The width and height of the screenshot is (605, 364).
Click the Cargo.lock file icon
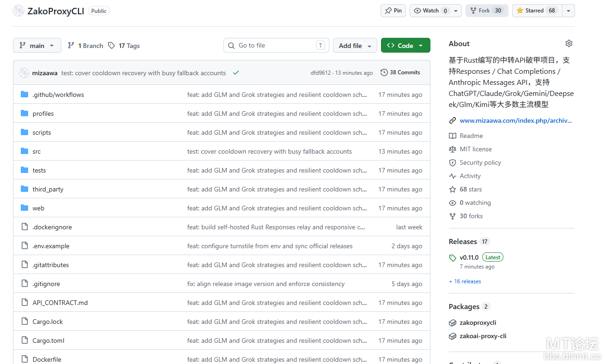24,322
